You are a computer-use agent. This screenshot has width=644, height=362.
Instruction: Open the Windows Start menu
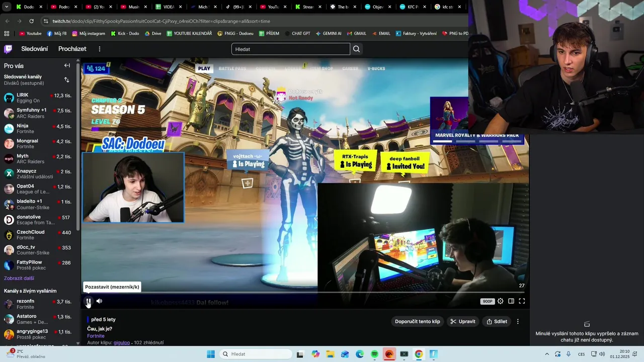coord(211,354)
